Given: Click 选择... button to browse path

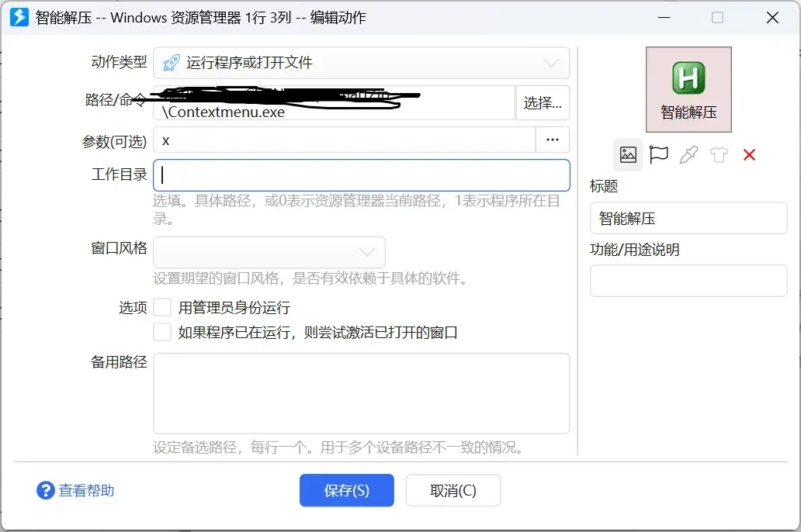Looking at the screenshot, I should (x=543, y=102).
